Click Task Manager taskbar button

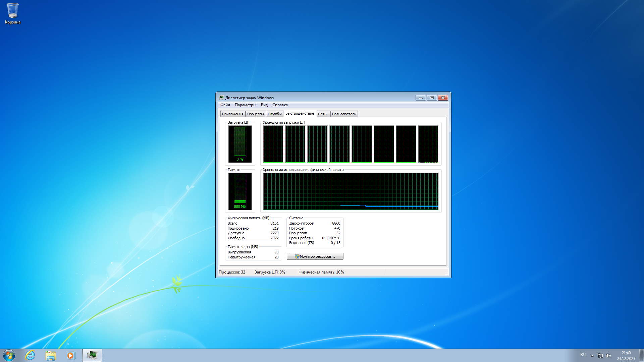coord(92,355)
